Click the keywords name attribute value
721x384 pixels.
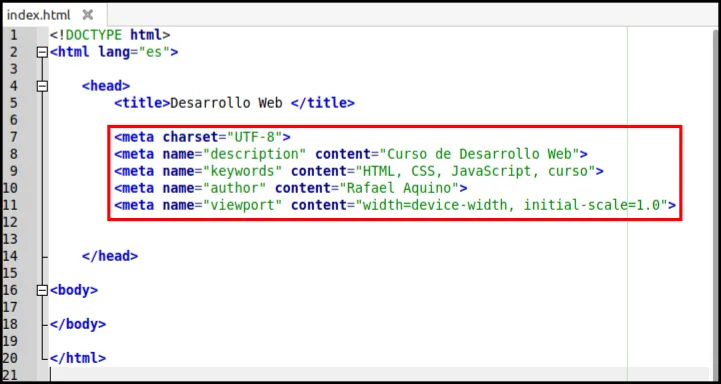242,171
